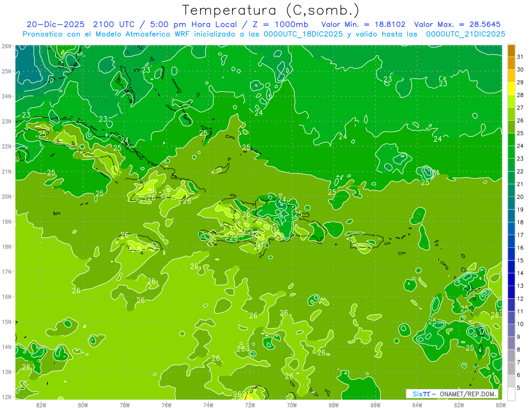Click the '70W' longitude axis label
The image size is (532, 411).
pos(292,405)
